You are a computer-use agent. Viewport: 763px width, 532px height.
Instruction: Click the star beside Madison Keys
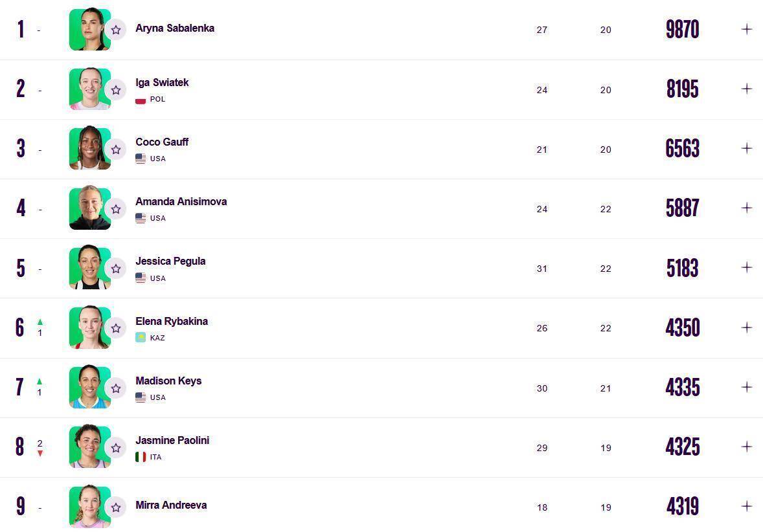[x=116, y=388]
